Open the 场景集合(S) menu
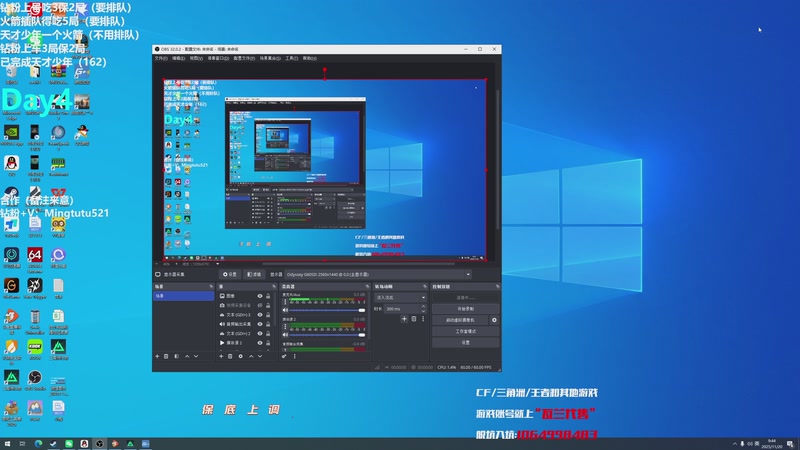 [x=270, y=58]
